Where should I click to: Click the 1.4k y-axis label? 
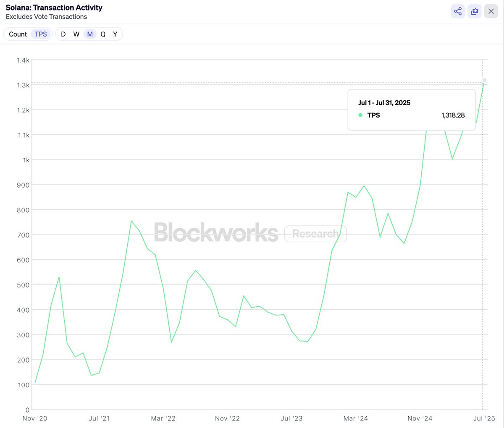[x=23, y=60]
